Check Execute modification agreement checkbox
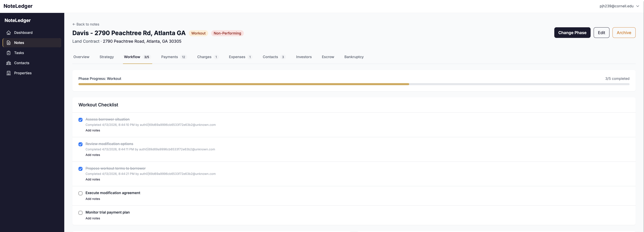The width and height of the screenshot is (644, 232). pyautogui.click(x=80, y=193)
